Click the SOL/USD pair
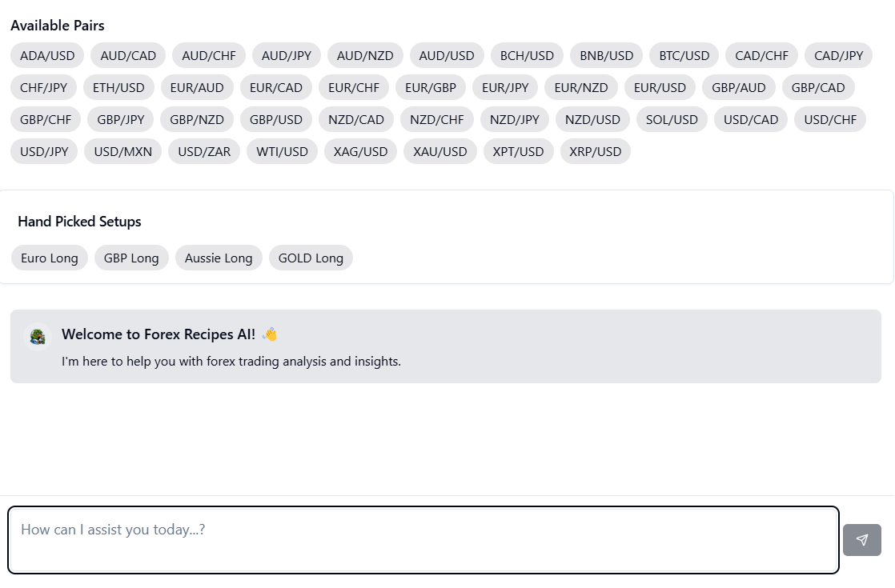This screenshot has width=895, height=588. pos(672,119)
